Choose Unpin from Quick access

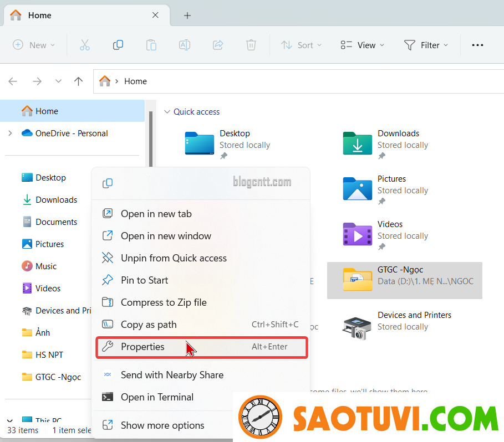tap(173, 258)
